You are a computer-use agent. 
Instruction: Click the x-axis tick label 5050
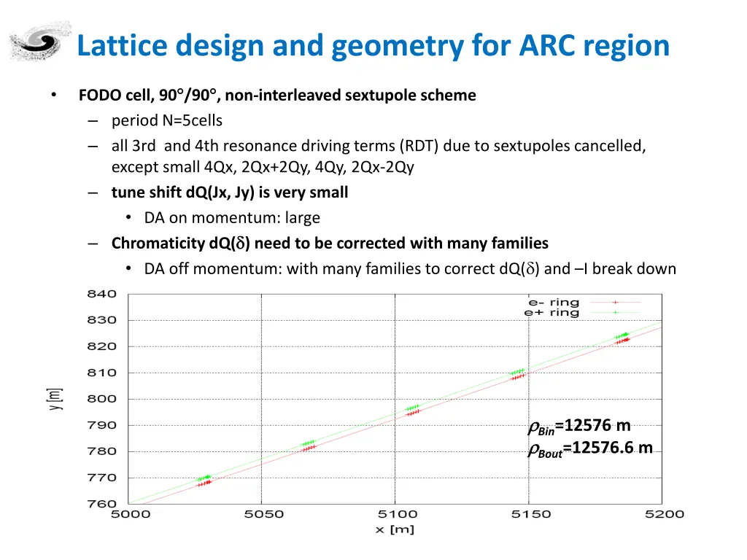(264, 514)
